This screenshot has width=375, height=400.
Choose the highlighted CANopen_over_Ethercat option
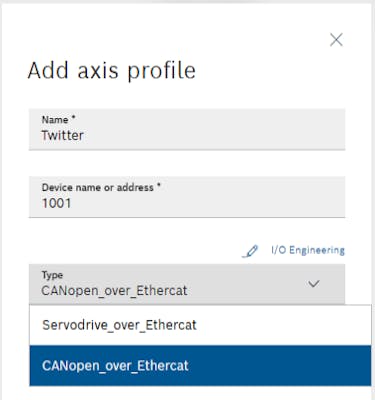pos(200,365)
